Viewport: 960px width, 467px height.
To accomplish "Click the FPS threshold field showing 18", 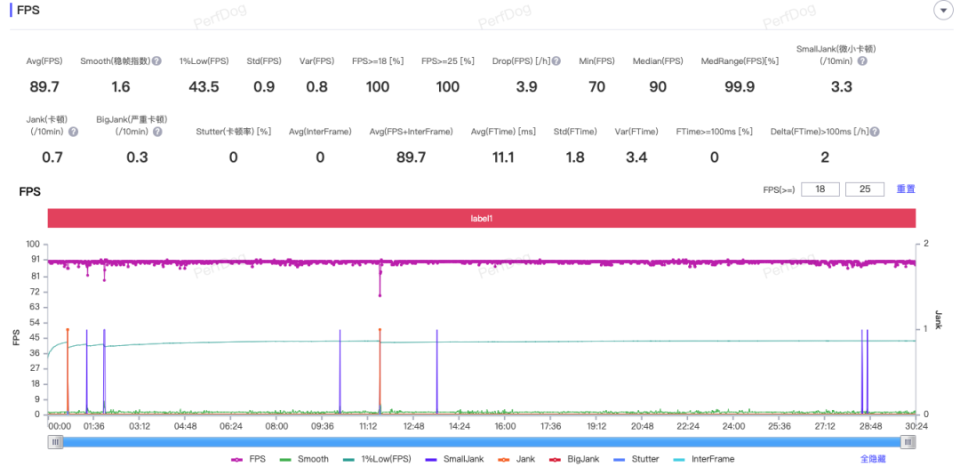I will [820, 189].
